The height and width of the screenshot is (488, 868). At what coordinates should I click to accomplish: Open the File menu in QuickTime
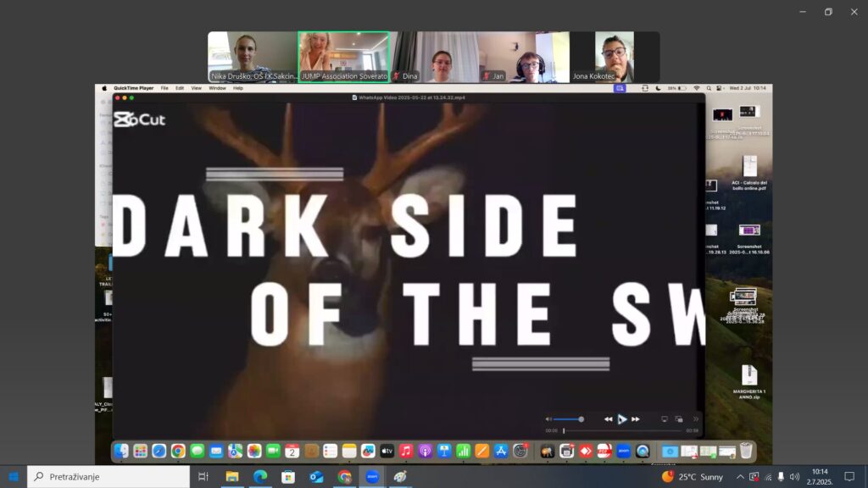(x=164, y=88)
